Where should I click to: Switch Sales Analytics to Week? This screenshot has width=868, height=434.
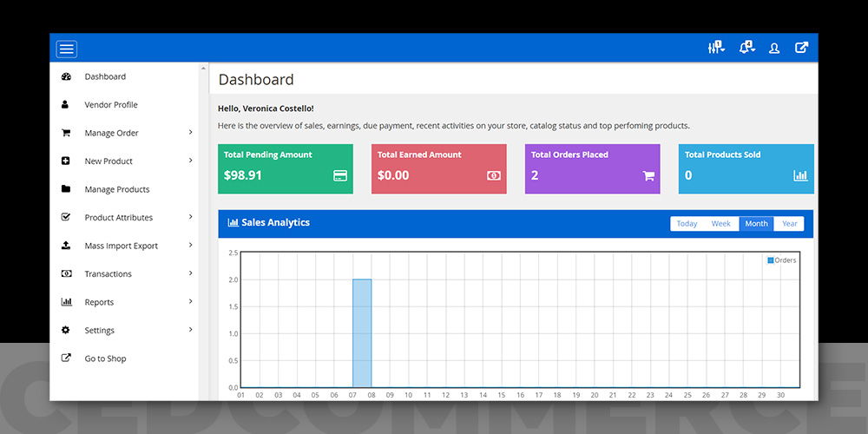[720, 224]
